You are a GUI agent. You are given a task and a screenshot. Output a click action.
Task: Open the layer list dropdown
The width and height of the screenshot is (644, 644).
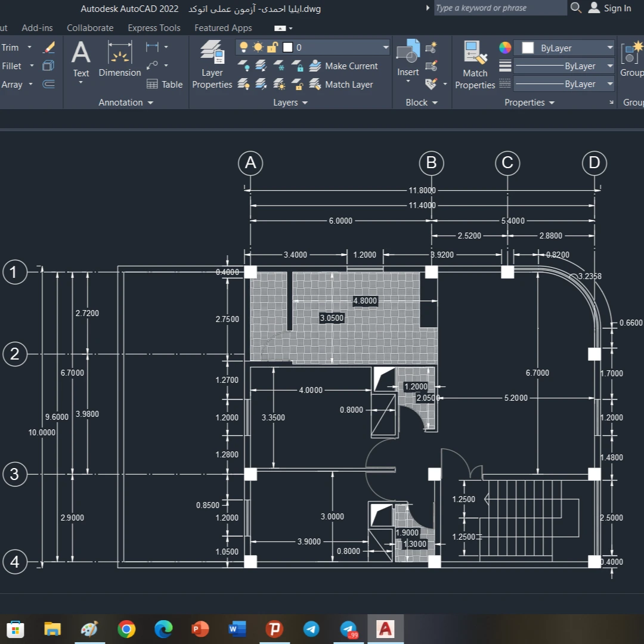coord(385,48)
